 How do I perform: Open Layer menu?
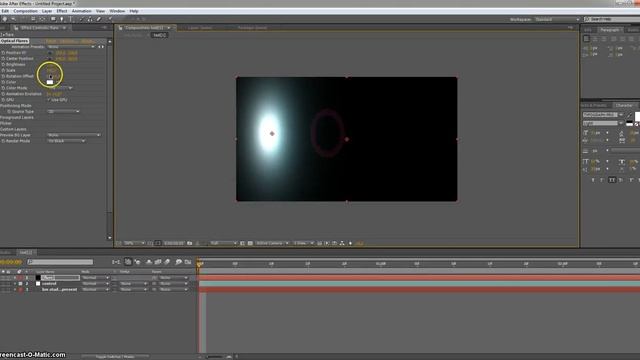(47, 11)
